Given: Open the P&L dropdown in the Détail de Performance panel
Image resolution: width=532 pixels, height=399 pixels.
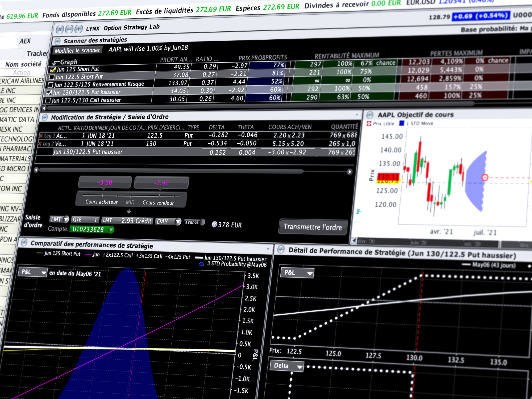Looking at the screenshot, I should [297, 273].
